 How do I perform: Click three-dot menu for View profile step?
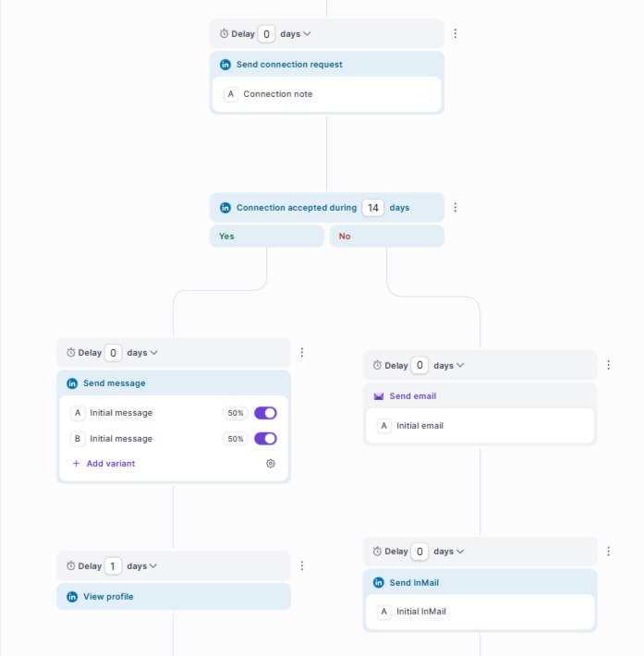tap(302, 566)
